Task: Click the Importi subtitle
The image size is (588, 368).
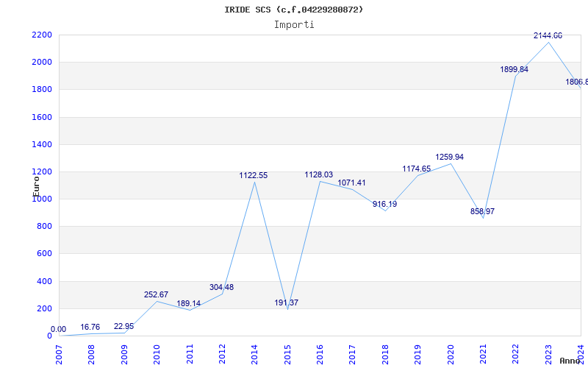Action: 294,25
